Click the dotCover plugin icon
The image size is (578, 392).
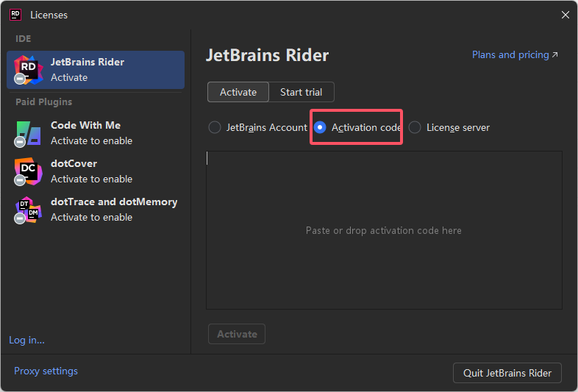(x=28, y=171)
